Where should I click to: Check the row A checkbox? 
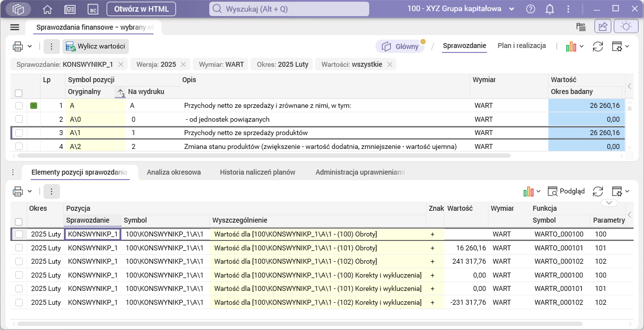pos(18,105)
